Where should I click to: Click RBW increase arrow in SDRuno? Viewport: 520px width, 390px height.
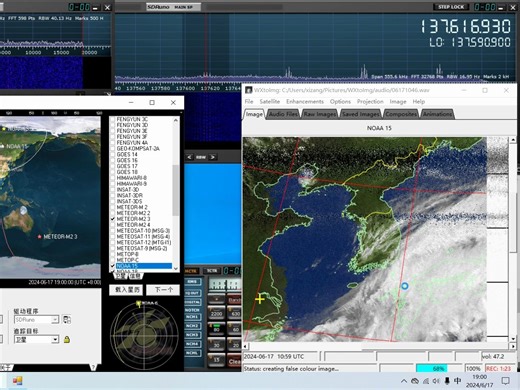pyautogui.click(x=213, y=157)
